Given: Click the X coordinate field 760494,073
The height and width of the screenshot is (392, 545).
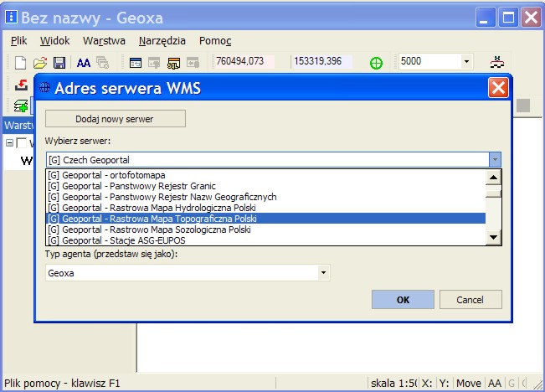Looking at the screenshot, I should pyautogui.click(x=244, y=62).
